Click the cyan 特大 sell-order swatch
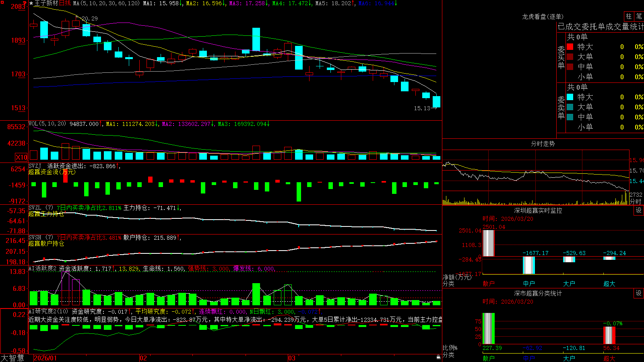The width and height of the screenshot is (644, 362). coord(570,97)
